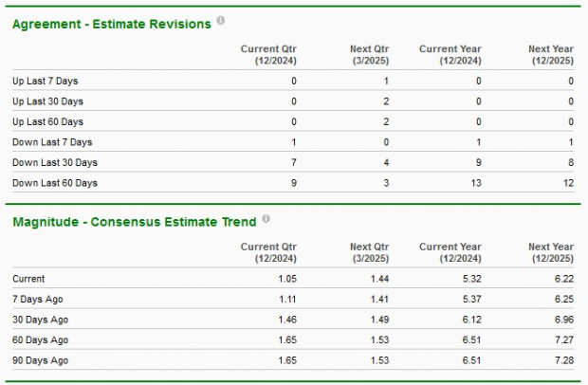Viewport: 588px width, 385px height.
Task: Click 7 Days Ago value 1.11
Action: (287, 299)
